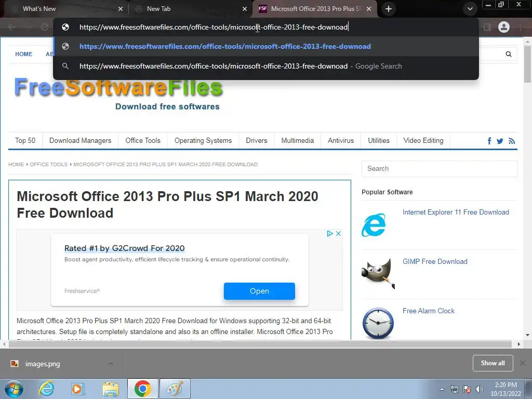Click the RSS feed icon
Viewport: 532px width, 399px height.
click(x=512, y=141)
